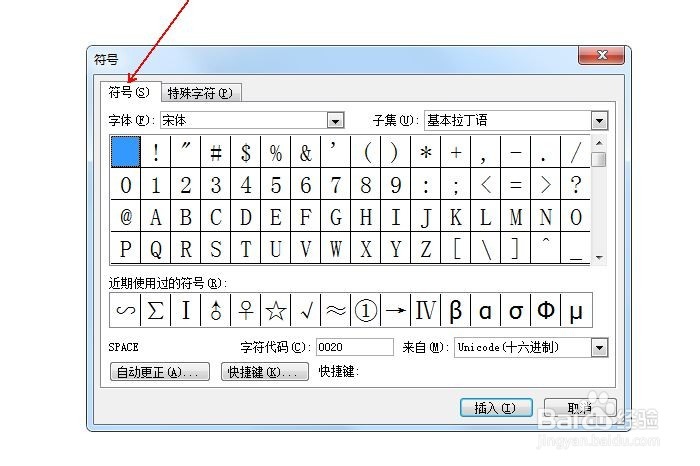Select the recent Roman numeral Ⅳ symbol
Screen dimensions: 700x466
[x=425, y=310]
